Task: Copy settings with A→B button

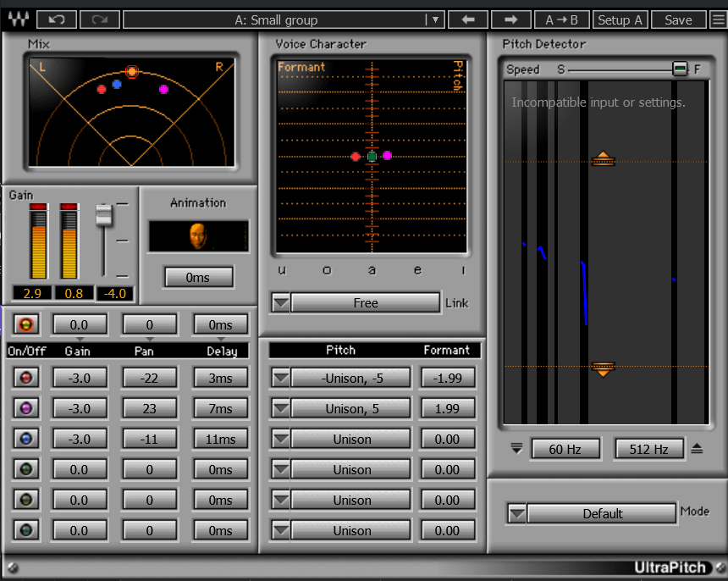Action: 562,20
